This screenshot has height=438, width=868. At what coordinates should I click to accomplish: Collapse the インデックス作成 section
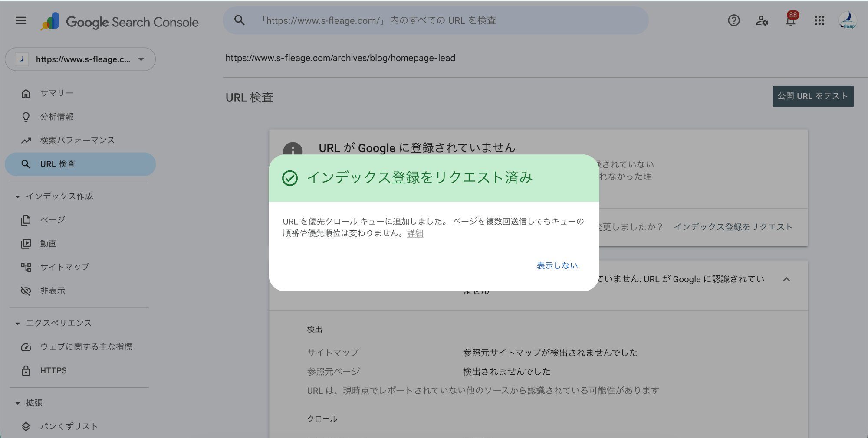(17, 196)
